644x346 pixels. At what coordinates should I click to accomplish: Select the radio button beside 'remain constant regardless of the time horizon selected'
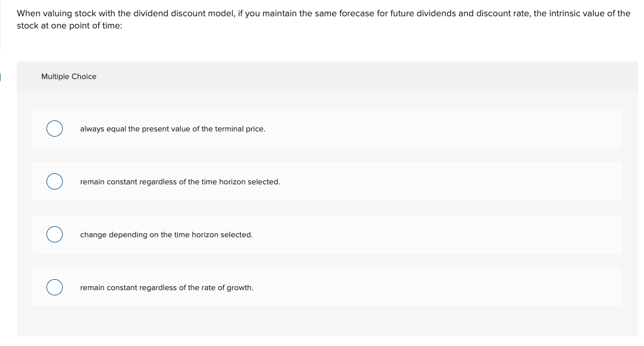[54, 181]
